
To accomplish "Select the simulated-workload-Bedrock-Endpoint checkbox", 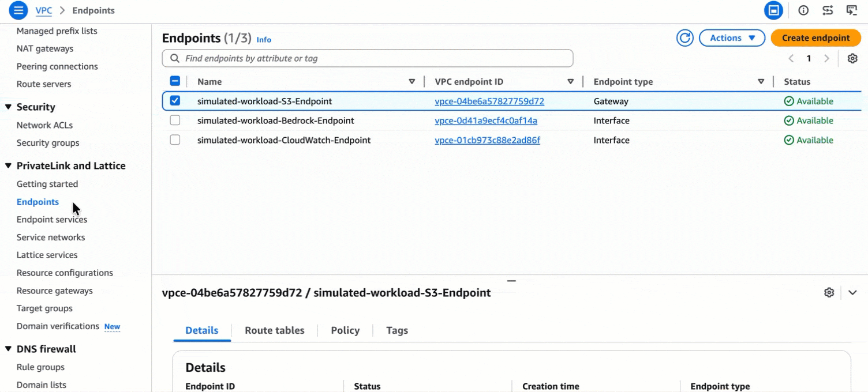I will click(x=175, y=120).
